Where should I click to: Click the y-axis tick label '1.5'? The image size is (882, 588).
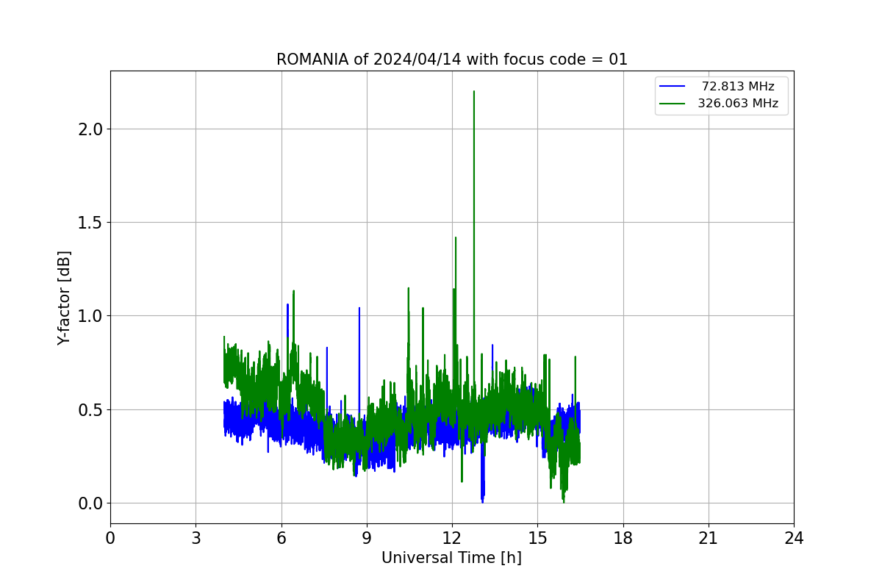tap(90, 223)
